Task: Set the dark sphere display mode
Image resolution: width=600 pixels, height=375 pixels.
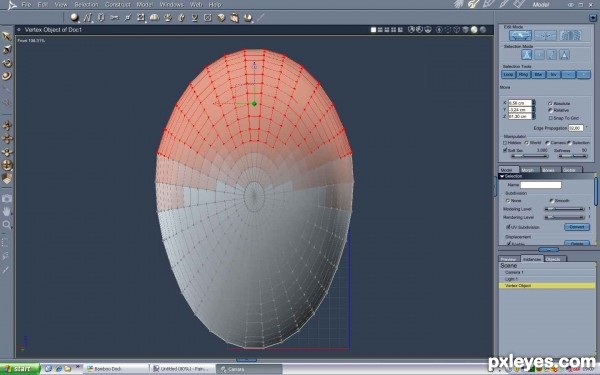Action: [x=483, y=29]
